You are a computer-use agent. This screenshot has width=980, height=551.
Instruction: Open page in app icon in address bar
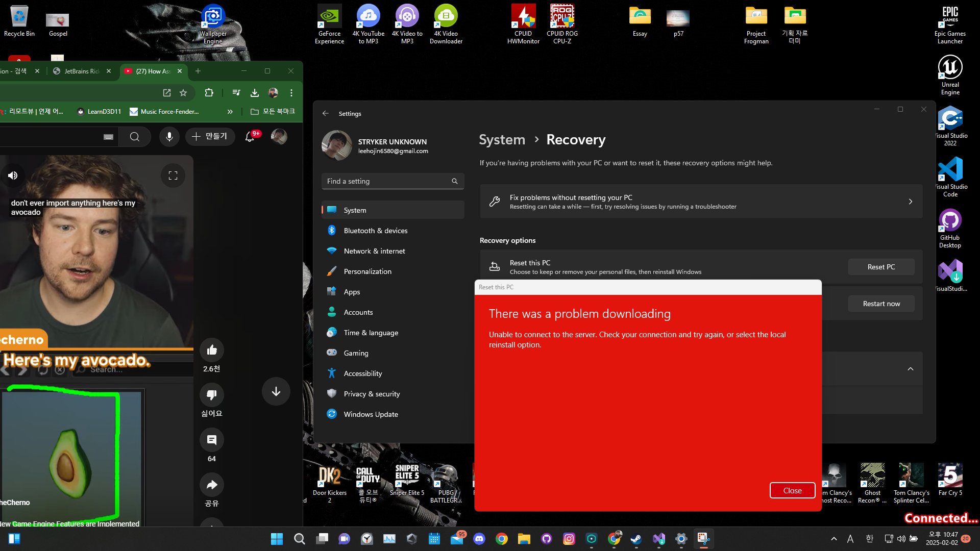(x=167, y=93)
